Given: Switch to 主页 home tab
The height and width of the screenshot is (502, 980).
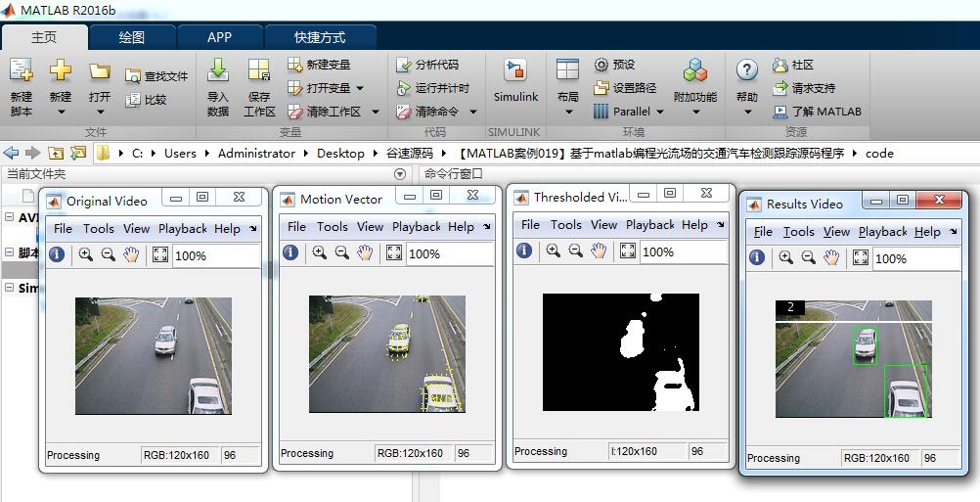Looking at the screenshot, I should tap(44, 37).
